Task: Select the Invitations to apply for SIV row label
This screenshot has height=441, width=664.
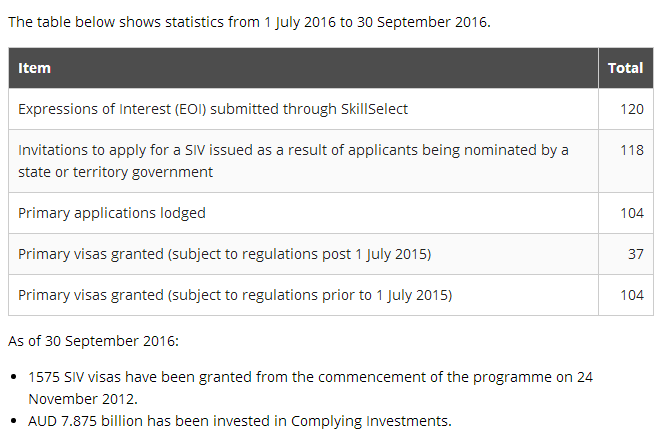Action: click(292, 160)
